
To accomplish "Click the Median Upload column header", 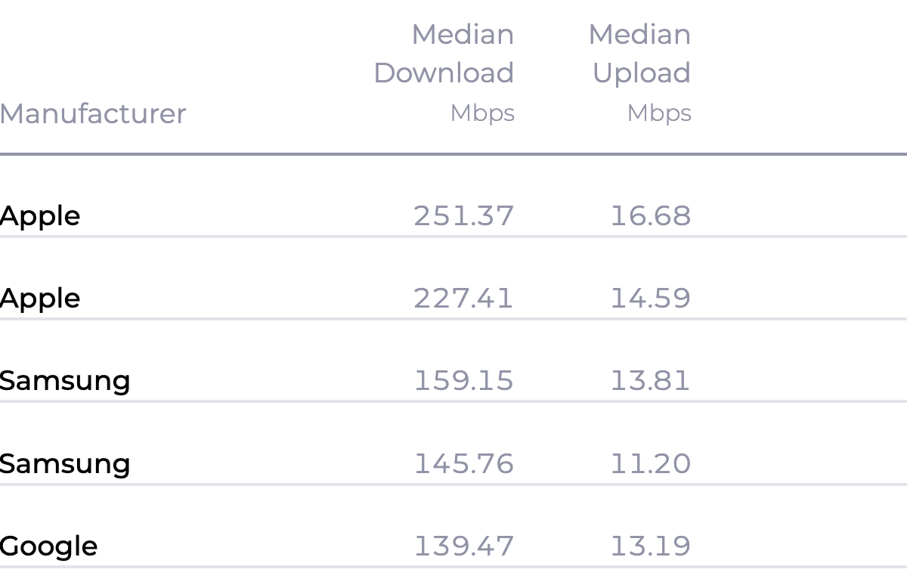I will coord(640,54).
